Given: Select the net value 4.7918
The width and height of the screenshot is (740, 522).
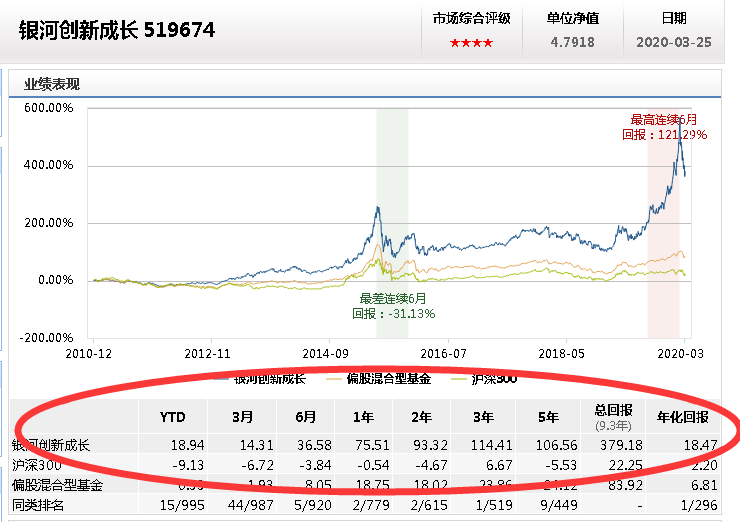Looking at the screenshot, I should pyautogui.click(x=572, y=42).
